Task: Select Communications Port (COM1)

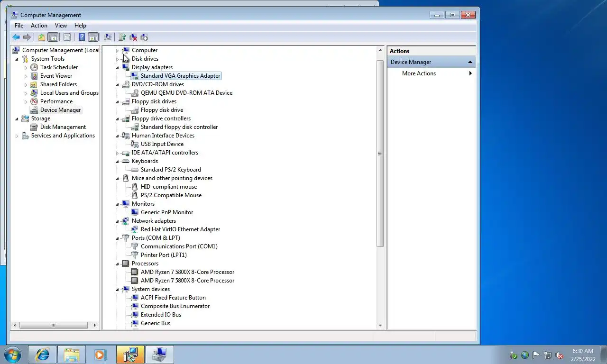Action: click(x=179, y=246)
